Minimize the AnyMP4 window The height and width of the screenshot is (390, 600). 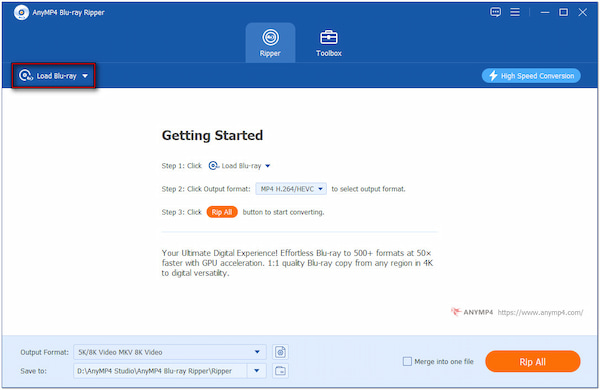[545, 12]
